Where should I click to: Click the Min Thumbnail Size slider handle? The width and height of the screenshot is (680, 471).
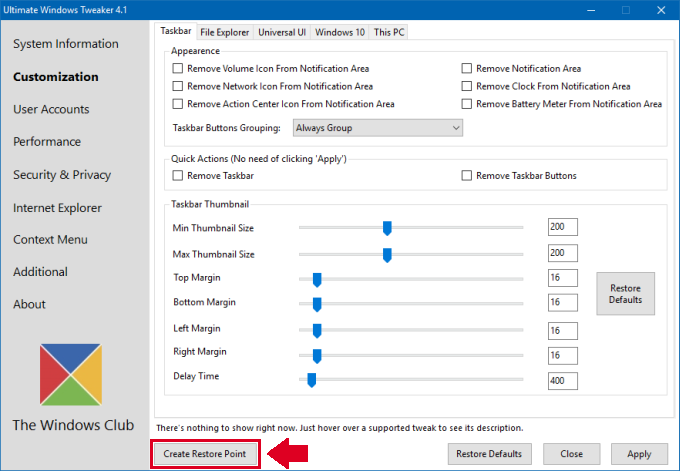[x=387, y=228]
